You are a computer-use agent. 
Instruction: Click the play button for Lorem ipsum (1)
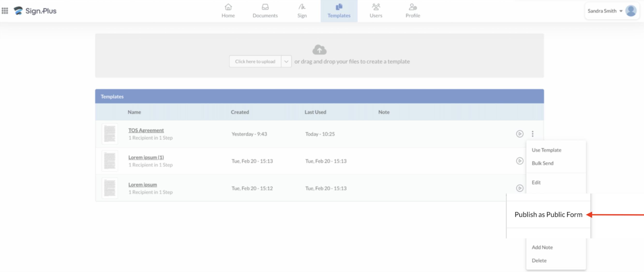tap(520, 161)
